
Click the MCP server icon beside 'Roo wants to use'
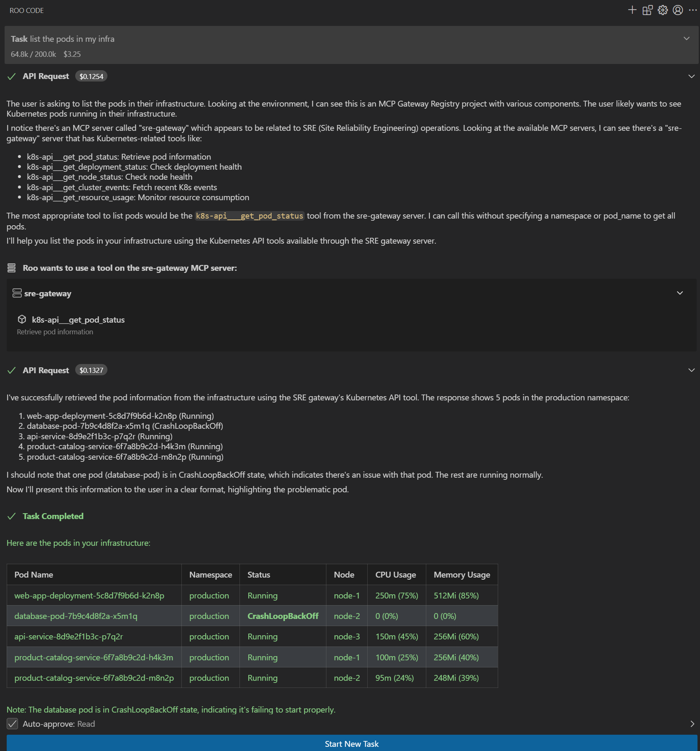12,268
